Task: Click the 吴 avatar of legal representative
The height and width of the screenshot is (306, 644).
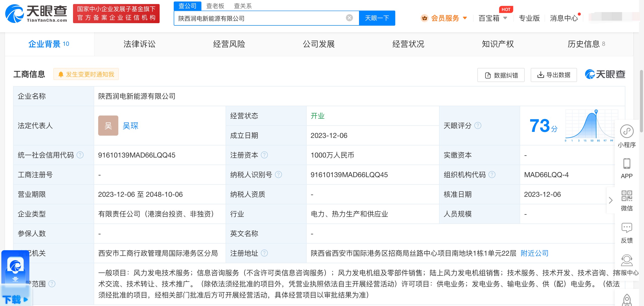Action: (108, 126)
